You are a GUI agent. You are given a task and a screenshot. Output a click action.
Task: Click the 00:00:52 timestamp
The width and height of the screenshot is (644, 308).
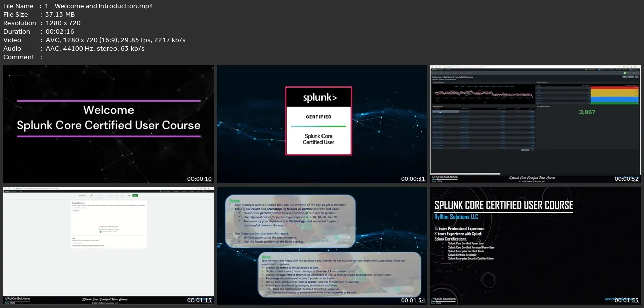[627, 179]
